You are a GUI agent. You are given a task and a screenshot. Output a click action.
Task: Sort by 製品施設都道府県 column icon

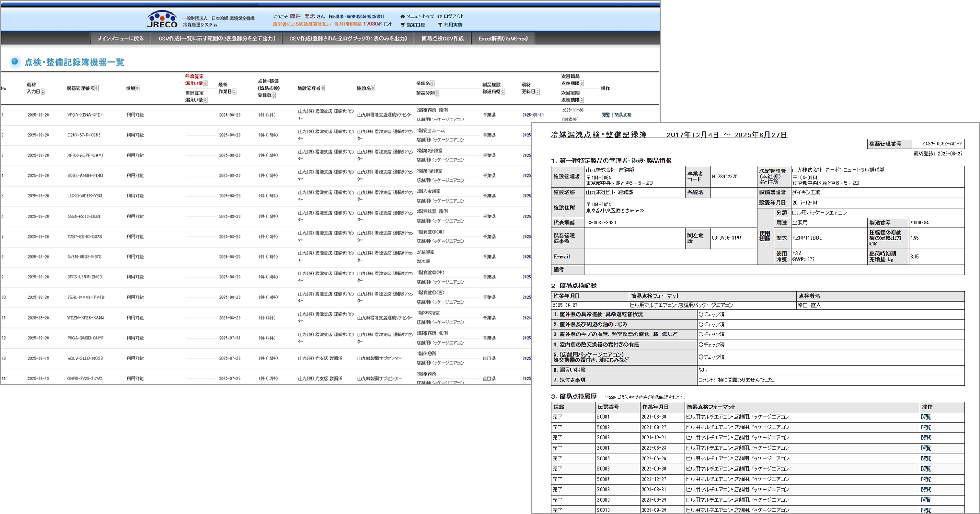(x=503, y=92)
